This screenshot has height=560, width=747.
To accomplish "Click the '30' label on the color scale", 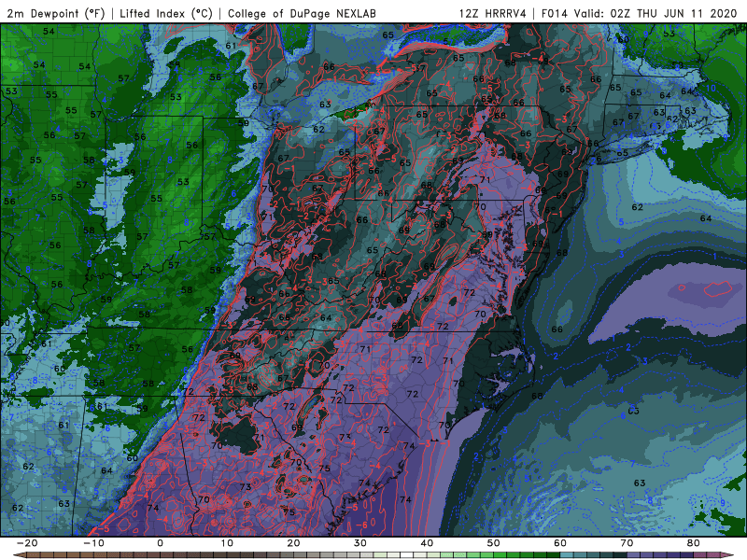I will click(360, 543).
